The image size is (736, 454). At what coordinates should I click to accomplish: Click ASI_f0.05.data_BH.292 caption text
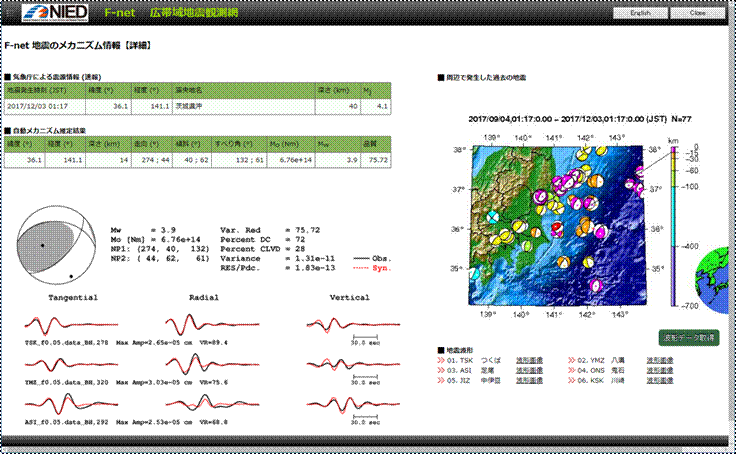coord(66,423)
